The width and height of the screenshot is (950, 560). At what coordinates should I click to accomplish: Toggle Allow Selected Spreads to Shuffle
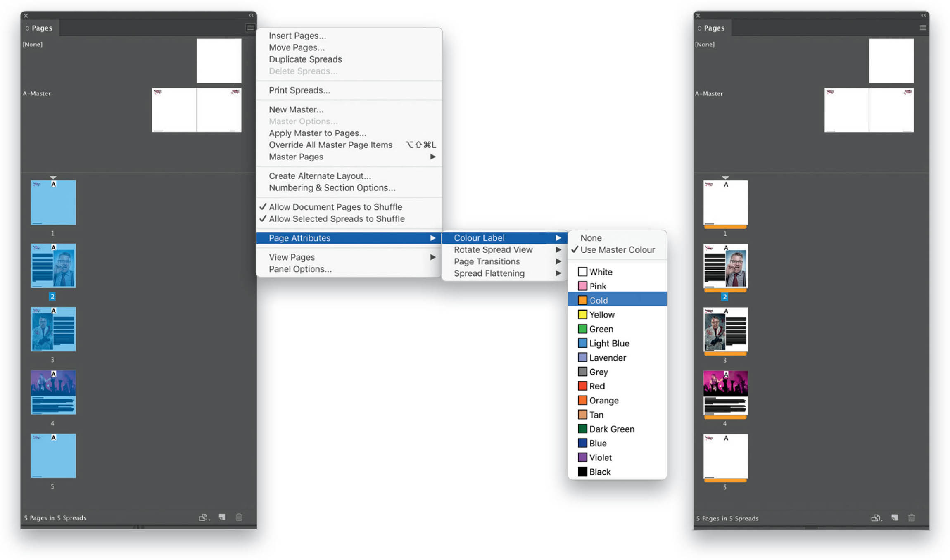[349, 219]
